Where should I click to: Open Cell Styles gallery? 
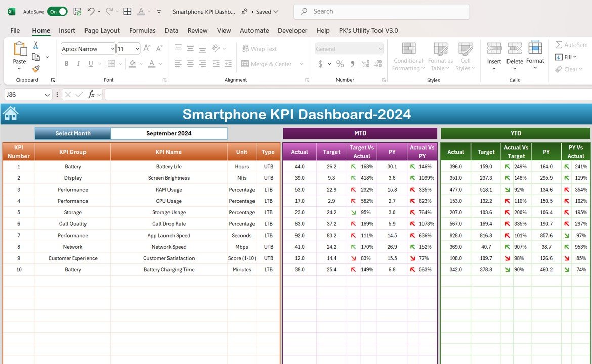[x=465, y=57]
